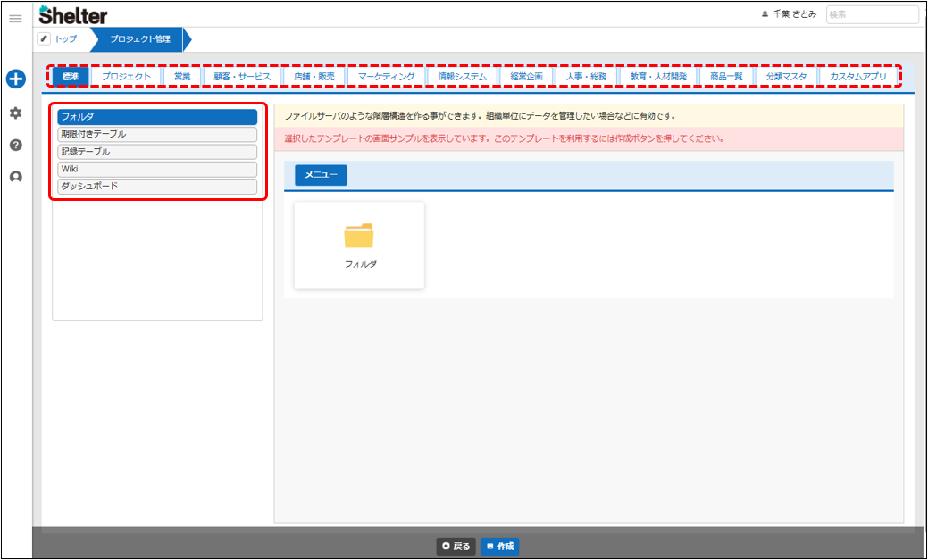Open the 店舗・販売 tab
The width and height of the screenshot is (928, 560).
coord(314,77)
